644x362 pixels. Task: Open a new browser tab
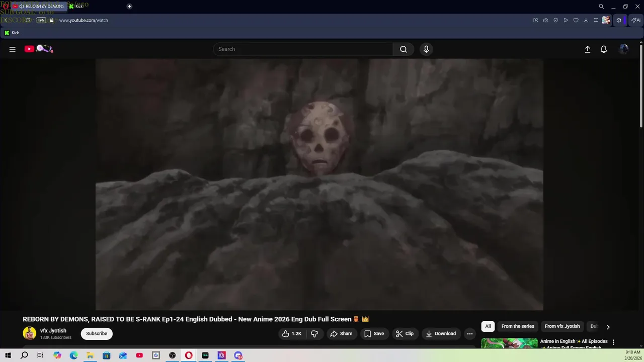[x=129, y=7]
